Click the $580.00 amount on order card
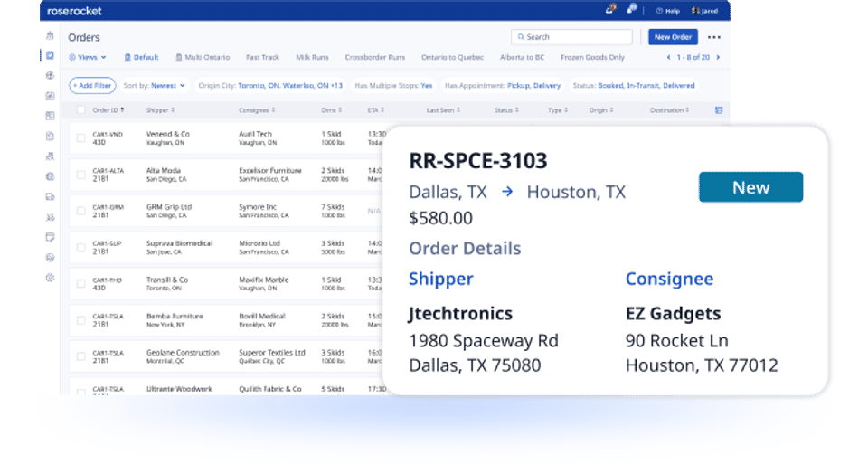The width and height of the screenshot is (868, 474). (x=440, y=218)
